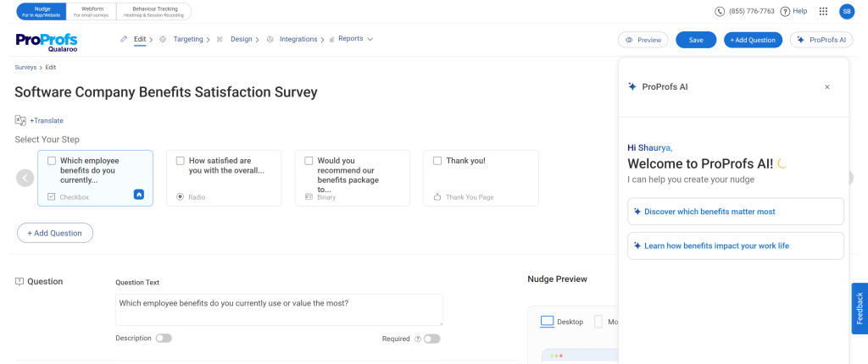Go to the Integrations tab
The height and width of the screenshot is (364, 868).
tap(298, 39)
